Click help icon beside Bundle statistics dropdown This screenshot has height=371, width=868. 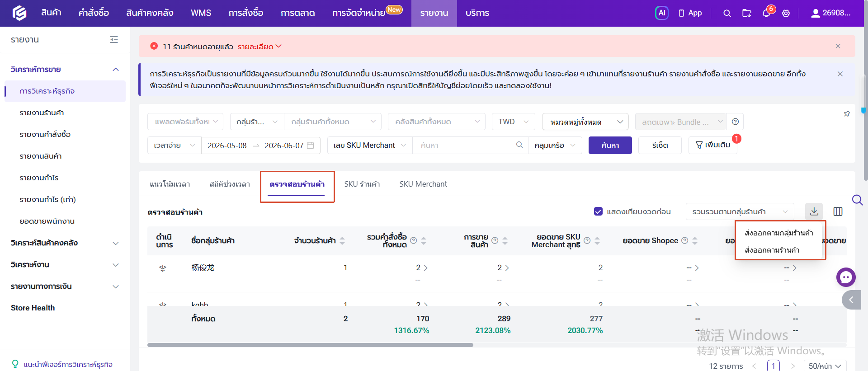point(735,122)
